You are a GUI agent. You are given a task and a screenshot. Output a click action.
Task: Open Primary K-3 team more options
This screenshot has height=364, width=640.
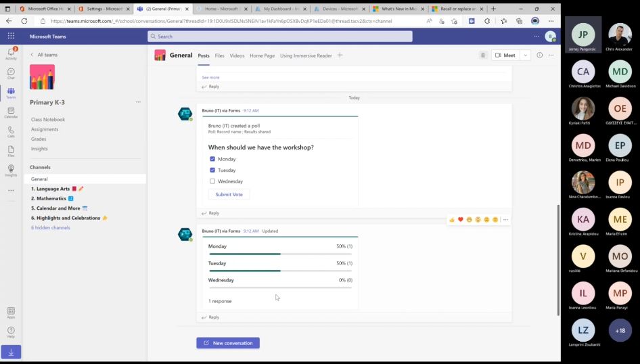pos(138,102)
